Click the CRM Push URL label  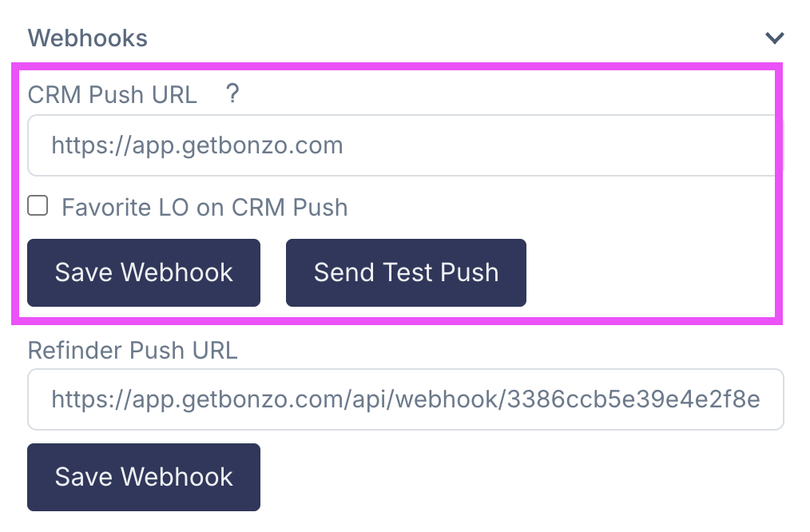click(x=112, y=95)
